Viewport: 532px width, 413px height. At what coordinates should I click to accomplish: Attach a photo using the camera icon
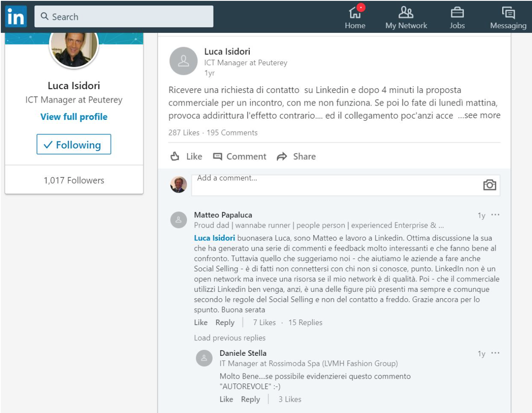tap(490, 185)
